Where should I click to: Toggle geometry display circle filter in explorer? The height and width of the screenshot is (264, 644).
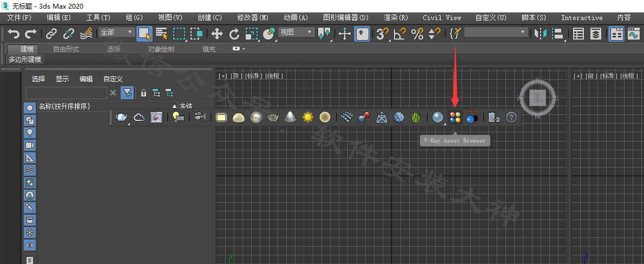click(30, 108)
